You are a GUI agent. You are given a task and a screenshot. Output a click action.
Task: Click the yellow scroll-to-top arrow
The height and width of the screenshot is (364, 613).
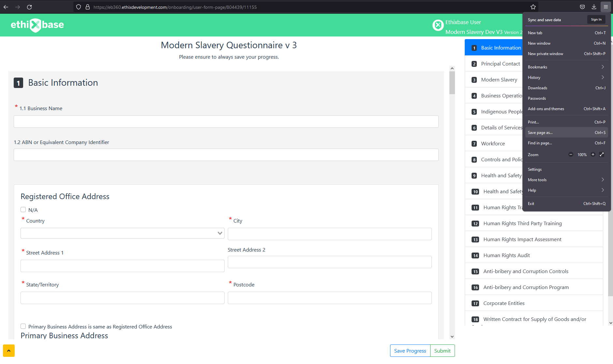click(9, 351)
